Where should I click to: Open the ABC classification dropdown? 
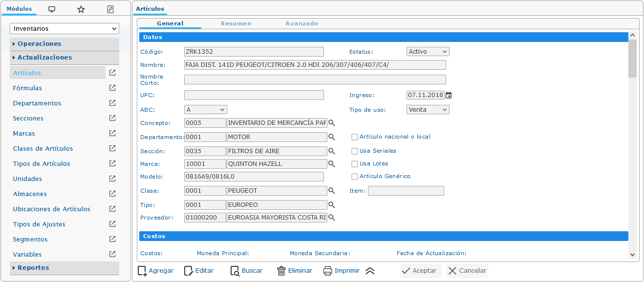pos(206,110)
